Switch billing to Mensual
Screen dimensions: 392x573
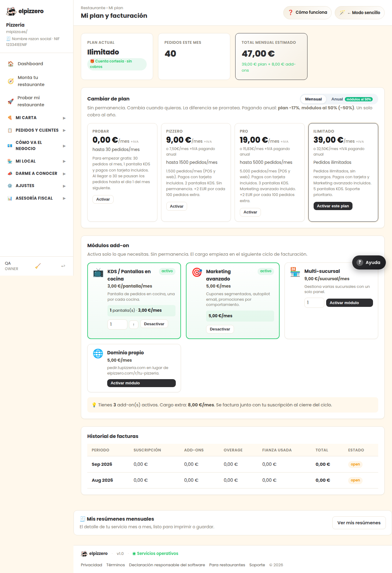coord(313,99)
